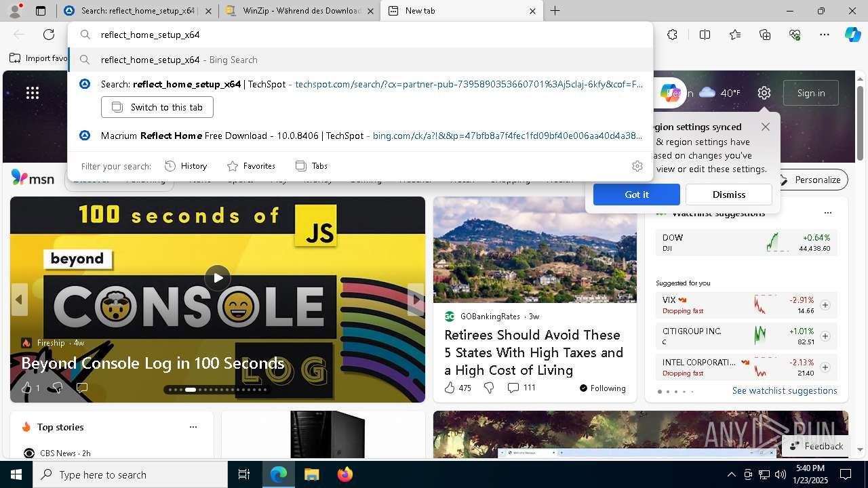
Task: Open search suggestion settings gear
Action: (637, 166)
